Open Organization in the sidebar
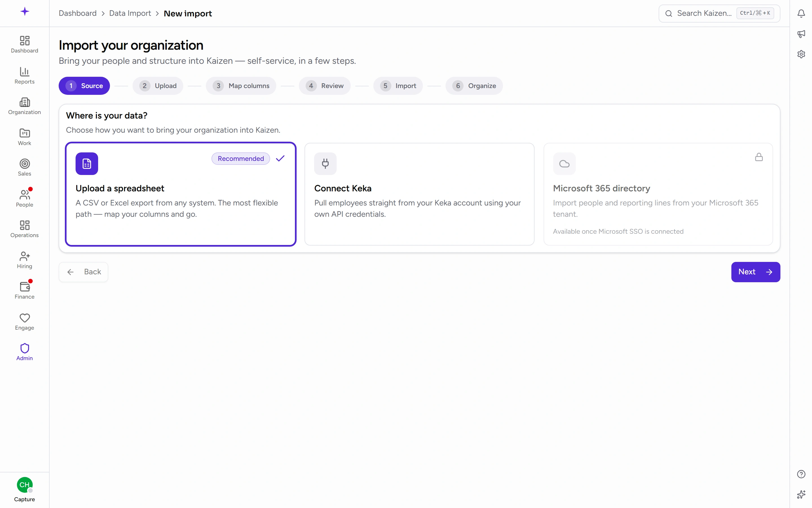The height and width of the screenshot is (508, 812). (25, 106)
